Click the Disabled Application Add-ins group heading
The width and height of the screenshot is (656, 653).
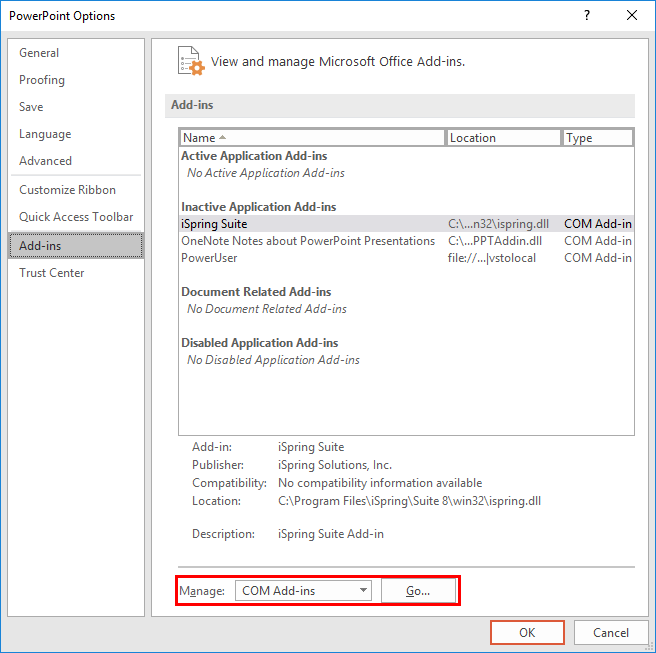pos(259,343)
